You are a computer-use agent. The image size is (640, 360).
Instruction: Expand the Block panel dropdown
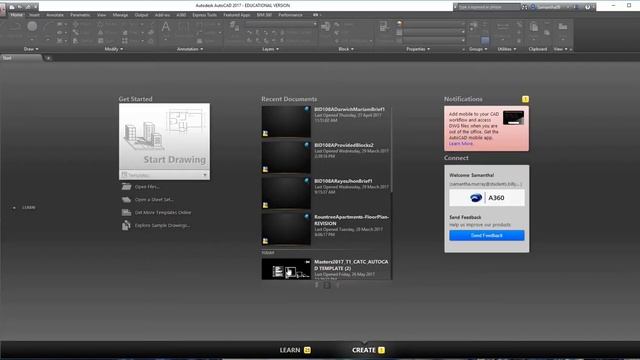(346, 49)
